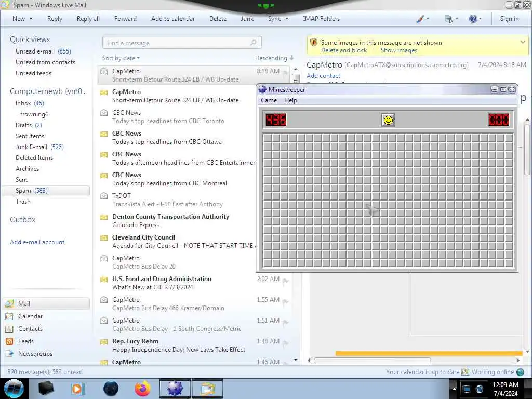Click the Add contact link

pos(323,76)
